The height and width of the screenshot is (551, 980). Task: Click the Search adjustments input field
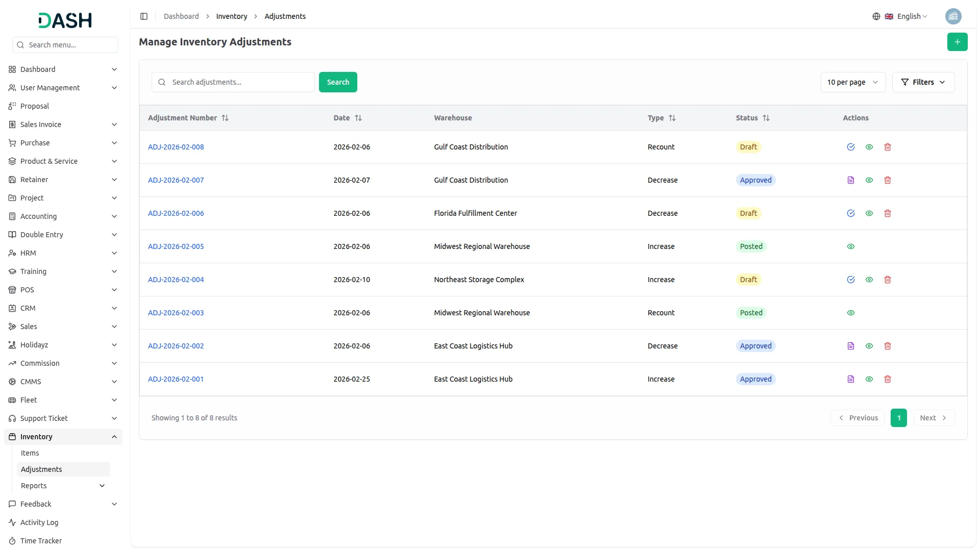coord(237,82)
